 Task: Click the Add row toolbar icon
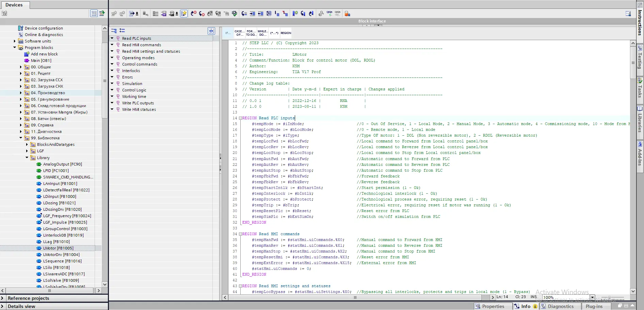click(122, 14)
